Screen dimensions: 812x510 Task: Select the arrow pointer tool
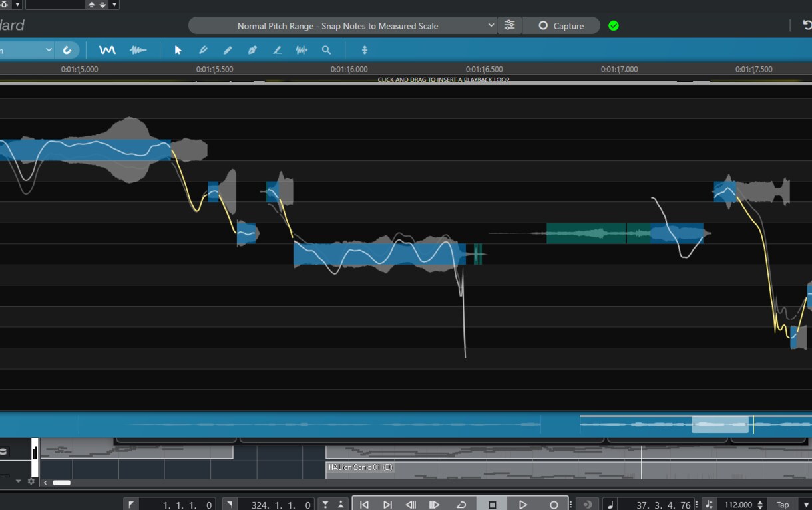(x=178, y=50)
